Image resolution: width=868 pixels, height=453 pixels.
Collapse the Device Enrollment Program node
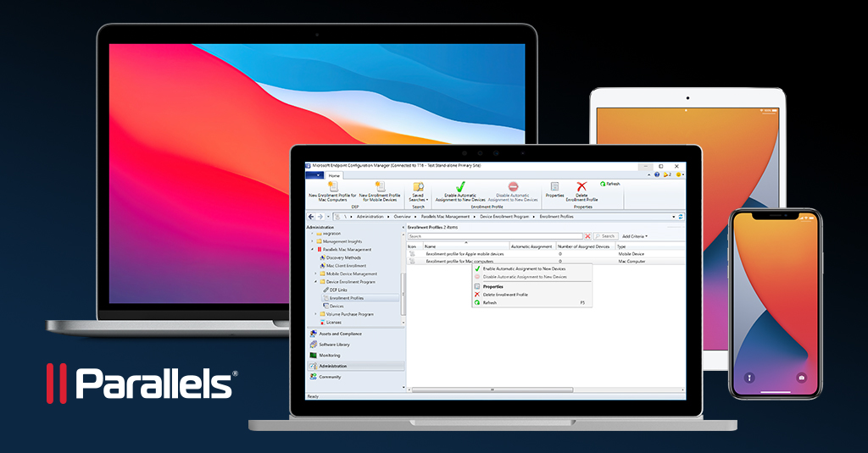coord(316,281)
